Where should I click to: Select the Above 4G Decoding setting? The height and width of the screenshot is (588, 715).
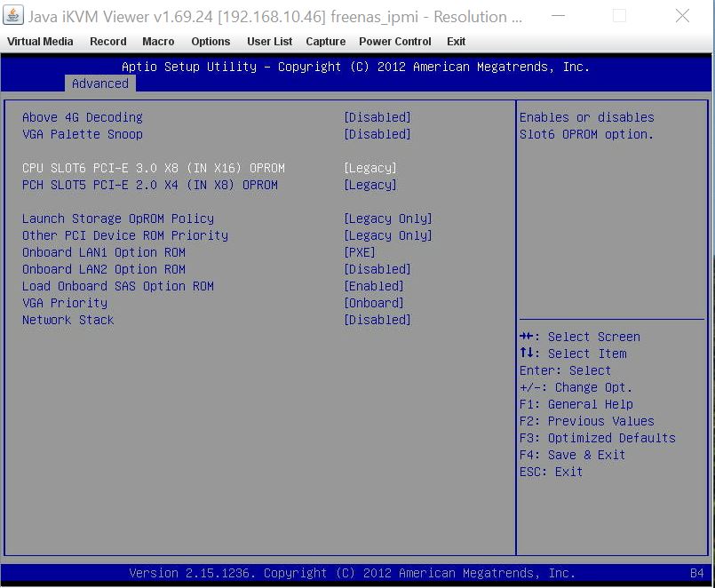click(x=83, y=117)
